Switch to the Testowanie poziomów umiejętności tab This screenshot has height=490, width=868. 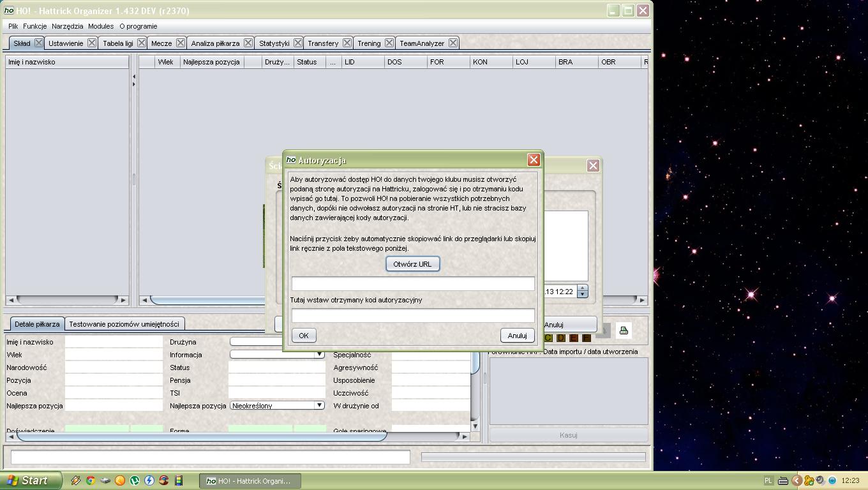click(x=124, y=324)
